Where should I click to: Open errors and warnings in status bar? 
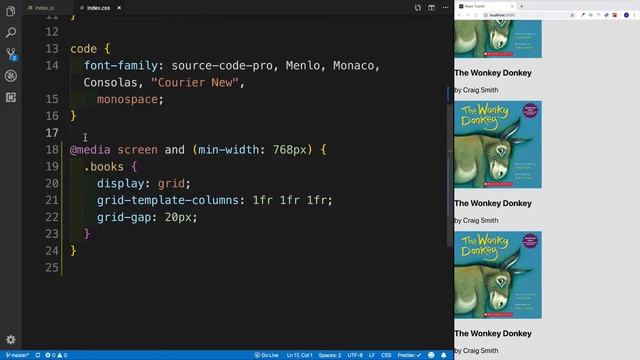coord(56,355)
